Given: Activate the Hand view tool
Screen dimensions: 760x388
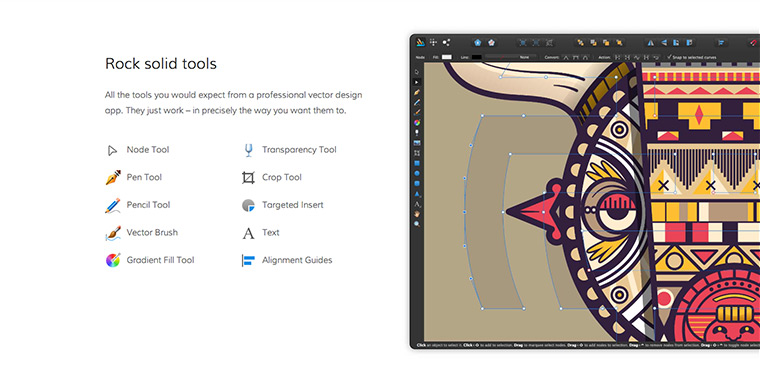Looking at the screenshot, I should (417, 214).
